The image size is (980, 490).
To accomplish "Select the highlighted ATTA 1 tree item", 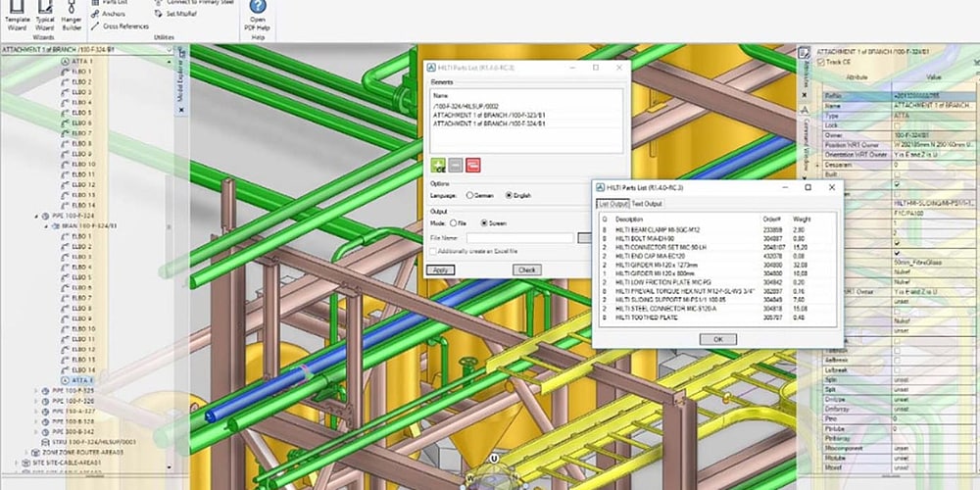I will point(77,380).
